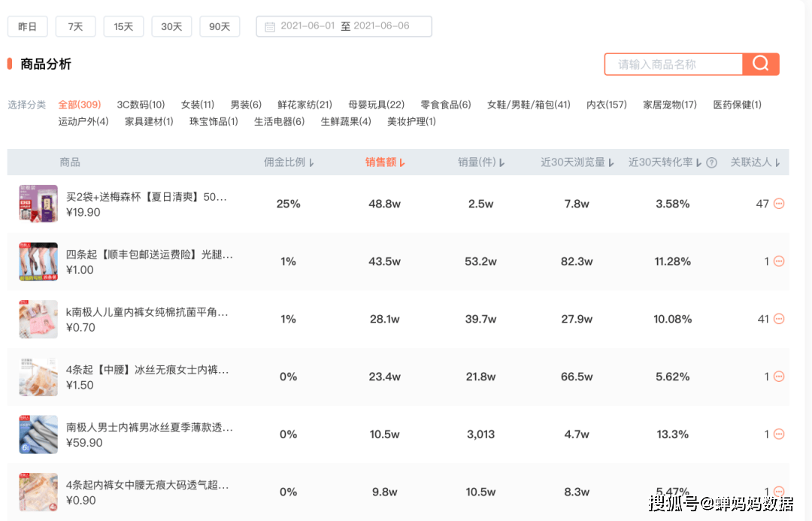Filter by 母婴玩具(22) category
Image resolution: width=812 pixels, height=521 pixels.
(376, 105)
